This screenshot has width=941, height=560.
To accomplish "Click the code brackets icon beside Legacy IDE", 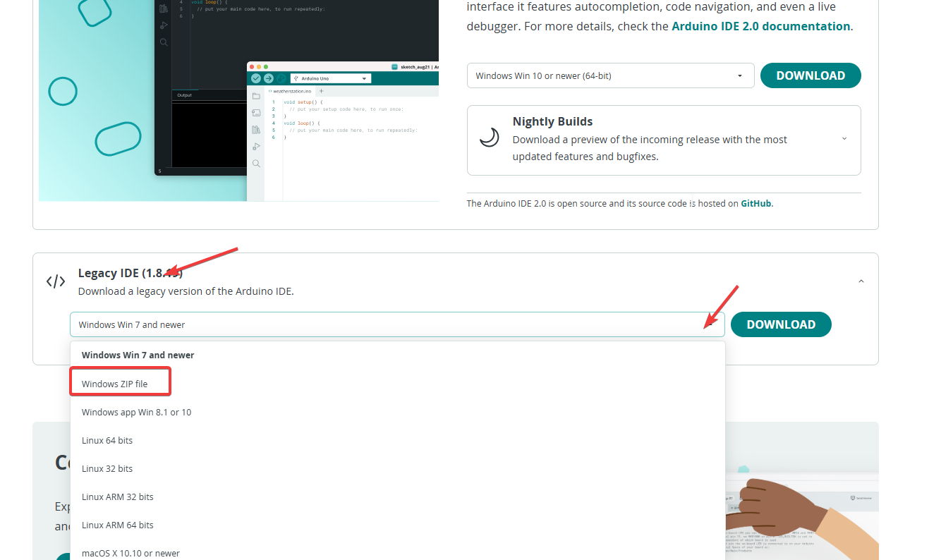I will (56, 281).
